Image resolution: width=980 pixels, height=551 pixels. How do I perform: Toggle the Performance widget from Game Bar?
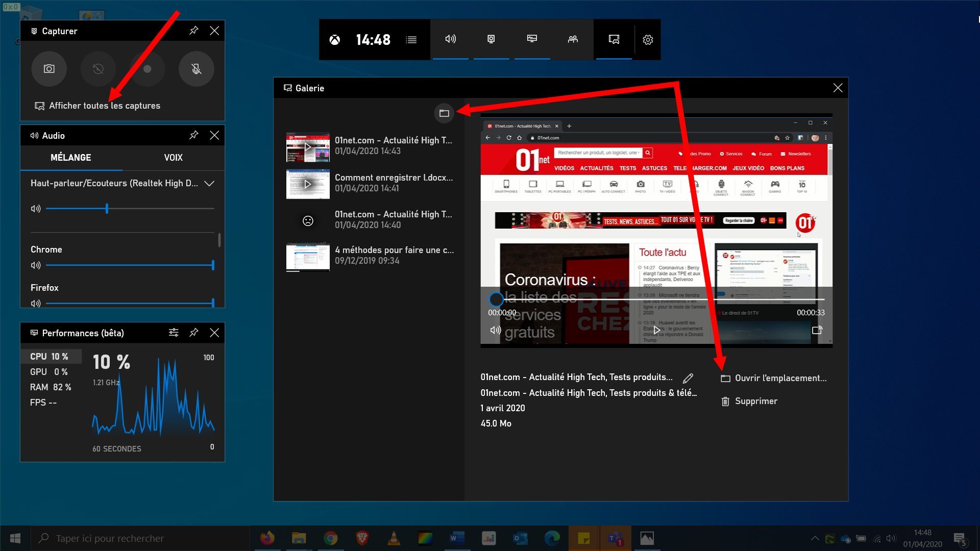click(x=532, y=39)
